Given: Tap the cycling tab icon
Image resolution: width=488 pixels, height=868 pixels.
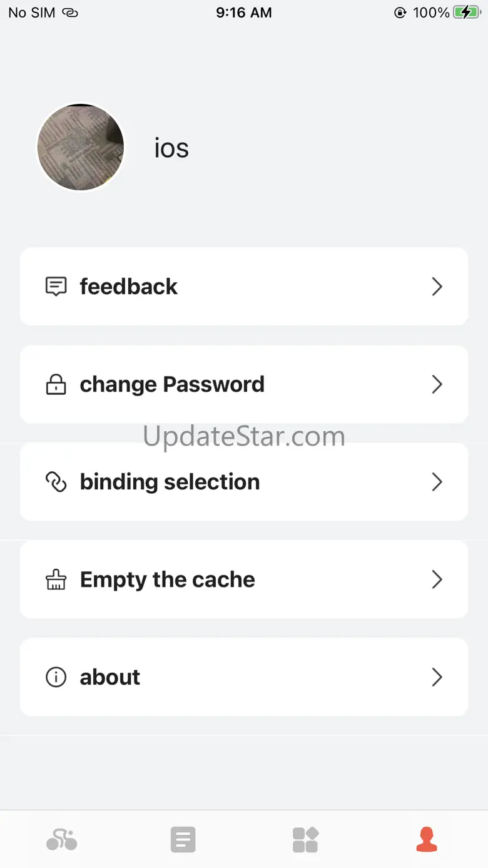Looking at the screenshot, I should pos(61,839).
